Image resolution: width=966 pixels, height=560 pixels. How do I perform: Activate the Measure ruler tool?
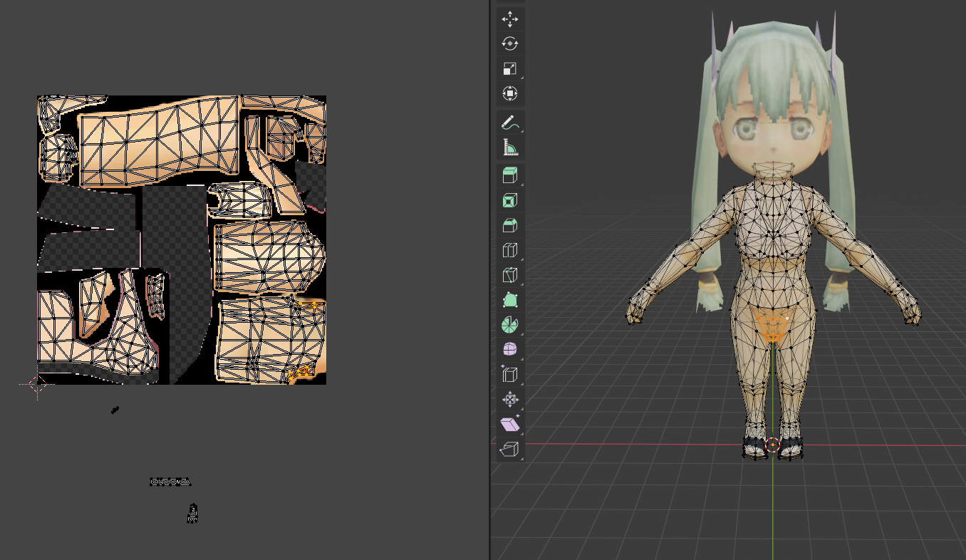[510, 147]
